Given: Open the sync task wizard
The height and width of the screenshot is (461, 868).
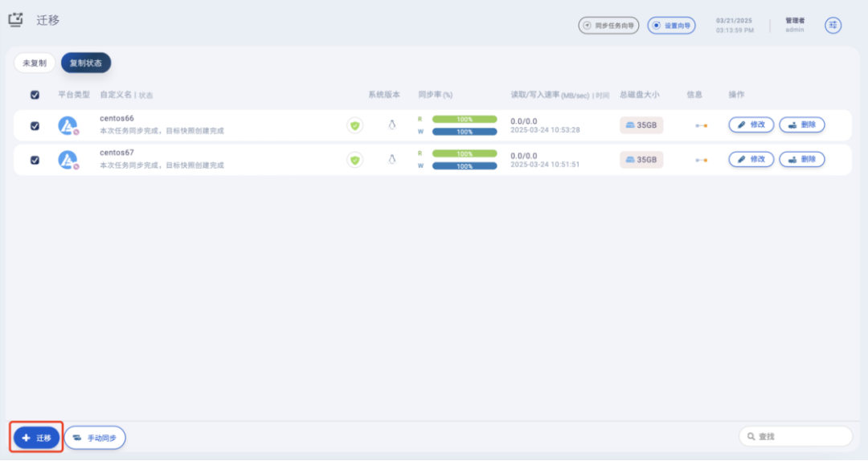Looking at the screenshot, I should tap(608, 26).
